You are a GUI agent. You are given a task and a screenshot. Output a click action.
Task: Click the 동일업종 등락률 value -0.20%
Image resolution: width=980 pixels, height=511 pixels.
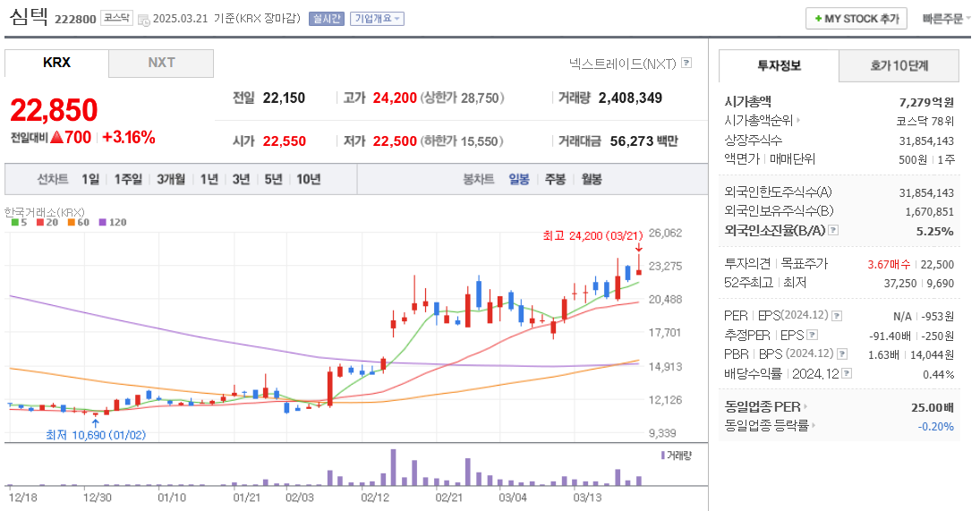pos(935,427)
